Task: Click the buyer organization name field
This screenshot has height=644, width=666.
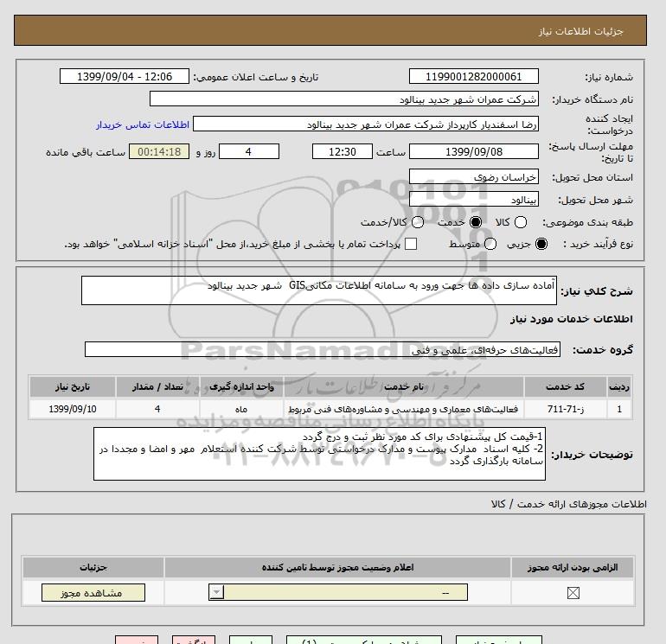Action: coord(344,99)
